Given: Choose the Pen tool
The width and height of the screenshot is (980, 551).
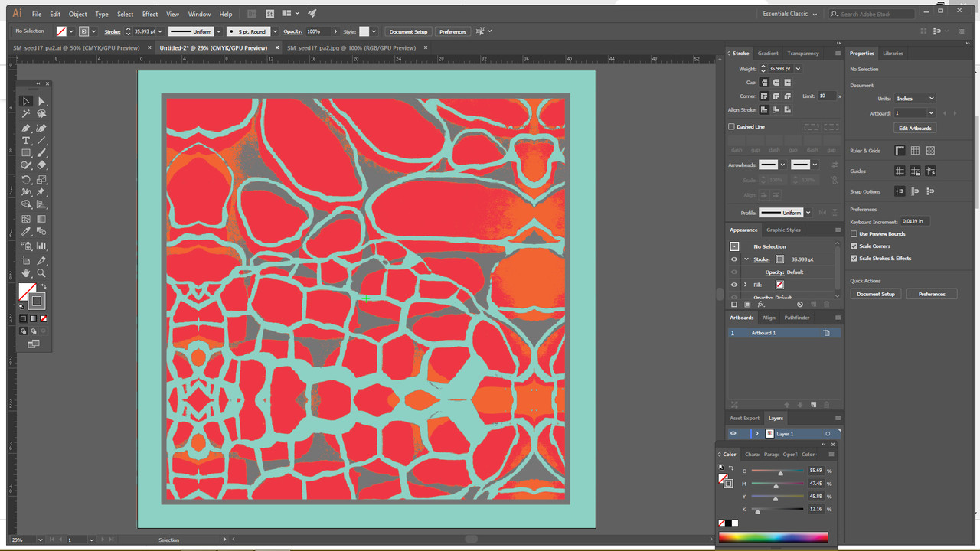Looking at the screenshot, I should tap(25, 127).
